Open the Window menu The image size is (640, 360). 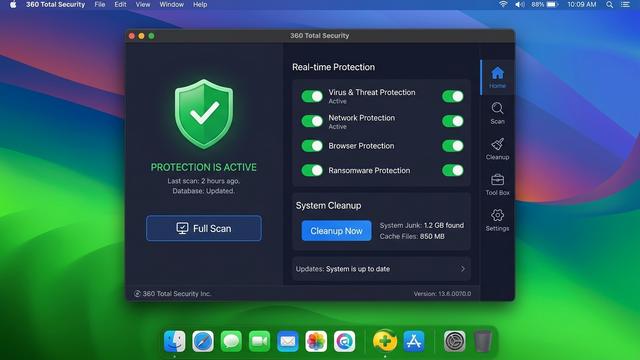[171, 4]
